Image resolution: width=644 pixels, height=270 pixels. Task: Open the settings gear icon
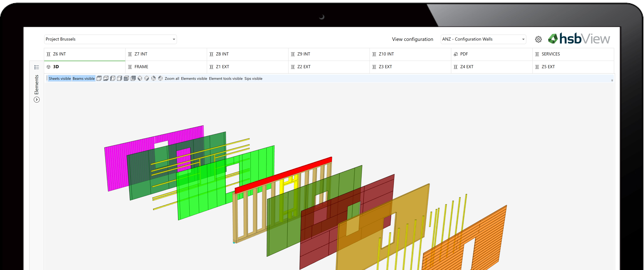[538, 39]
